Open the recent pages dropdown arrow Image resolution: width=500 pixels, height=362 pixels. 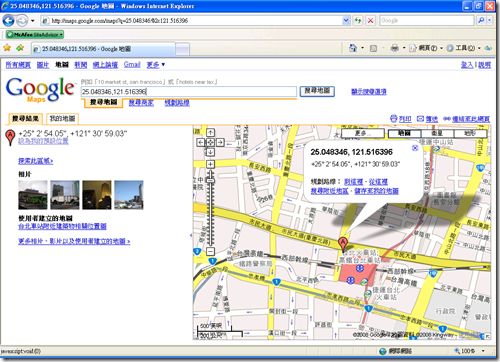33,21
